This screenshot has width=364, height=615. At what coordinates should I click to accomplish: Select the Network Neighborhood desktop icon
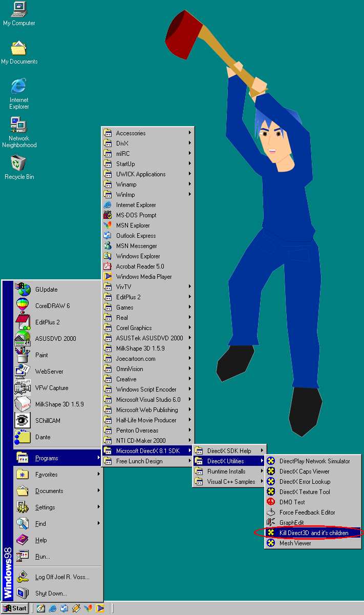[19, 132]
